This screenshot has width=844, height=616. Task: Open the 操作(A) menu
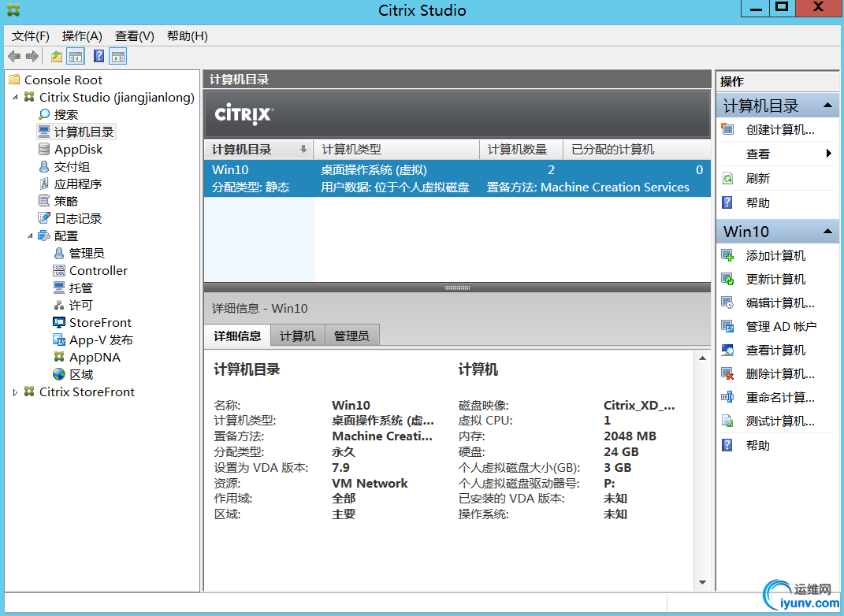coord(82,36)
